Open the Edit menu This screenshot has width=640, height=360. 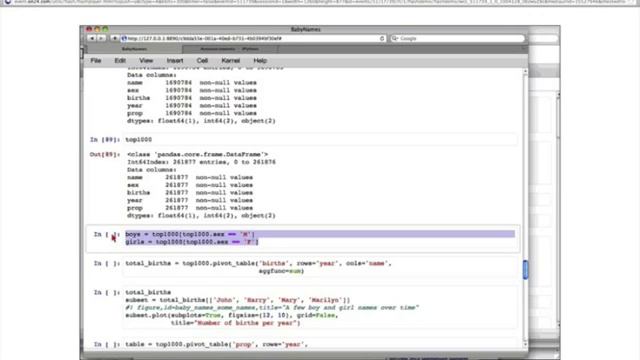[120, 60]
